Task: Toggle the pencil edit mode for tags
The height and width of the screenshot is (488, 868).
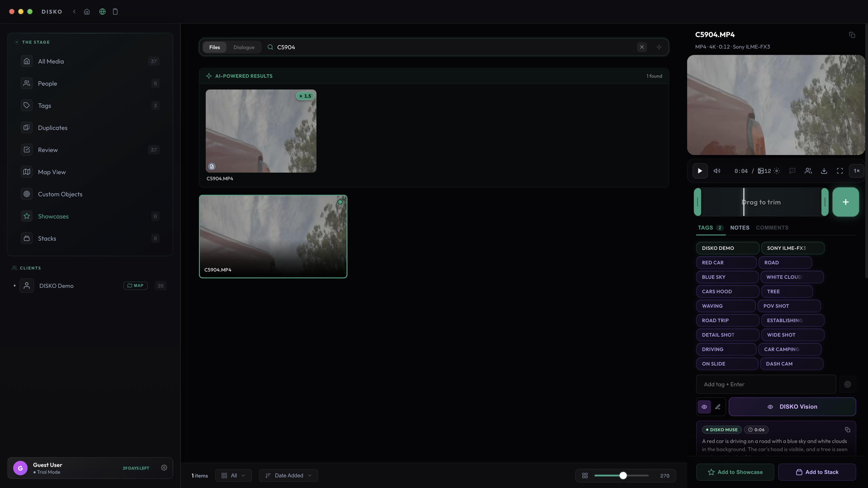Action: click(x=718, y=407)
